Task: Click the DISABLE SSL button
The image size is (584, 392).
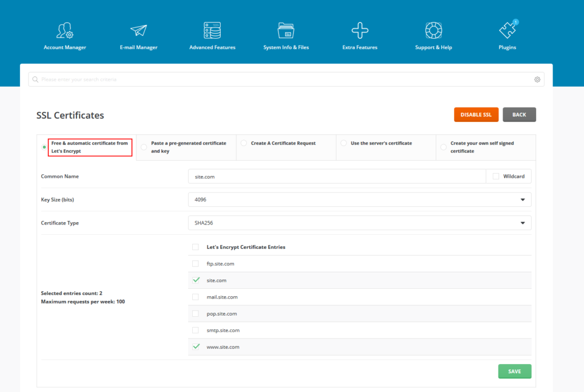Action: [476, 114]
